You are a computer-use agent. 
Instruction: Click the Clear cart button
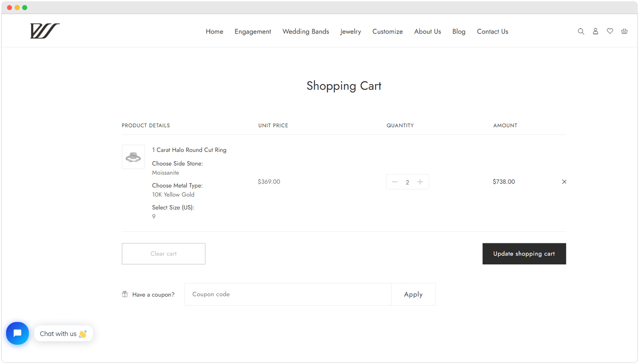click(163, 254)
